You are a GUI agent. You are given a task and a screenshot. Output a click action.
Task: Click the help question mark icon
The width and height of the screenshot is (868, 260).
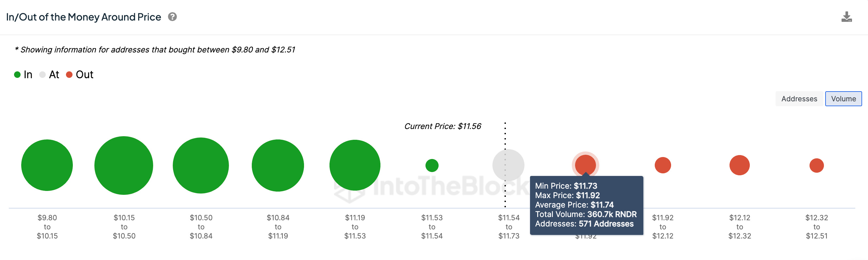[x=172, y=17]
